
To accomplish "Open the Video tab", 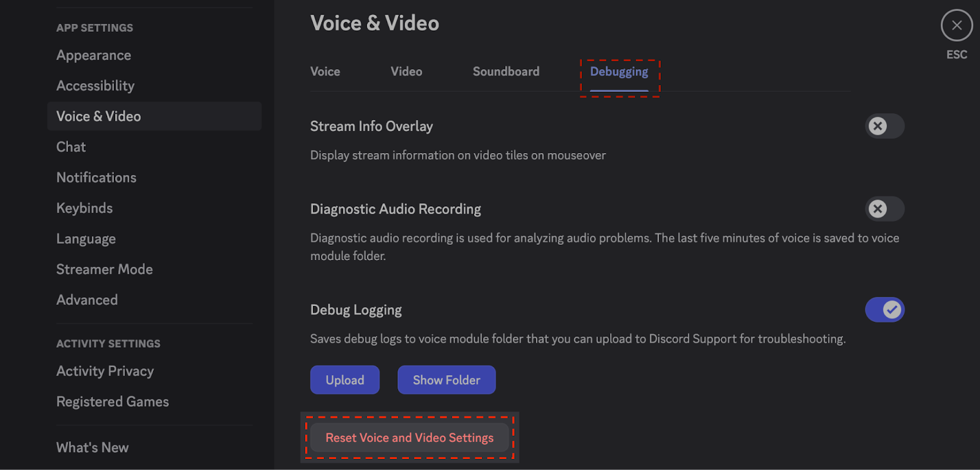I will pos(407,72).
